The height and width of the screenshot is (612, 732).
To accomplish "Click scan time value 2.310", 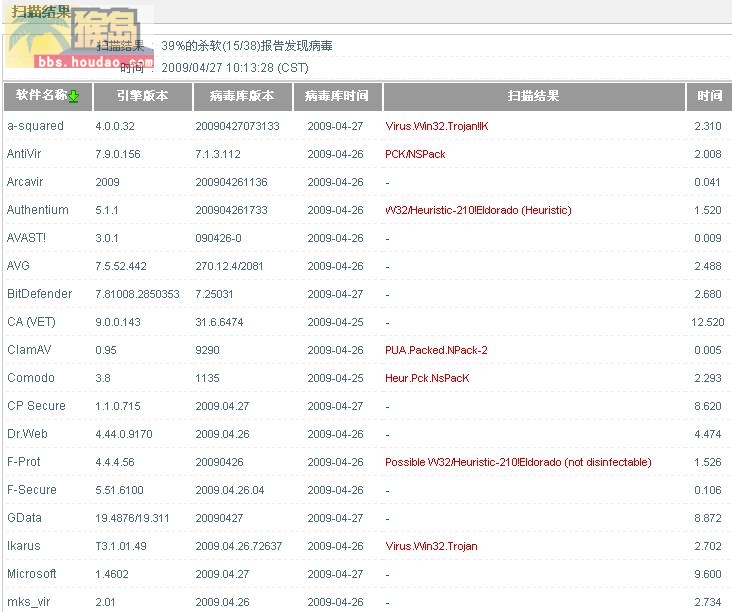I will pos(708,127).
